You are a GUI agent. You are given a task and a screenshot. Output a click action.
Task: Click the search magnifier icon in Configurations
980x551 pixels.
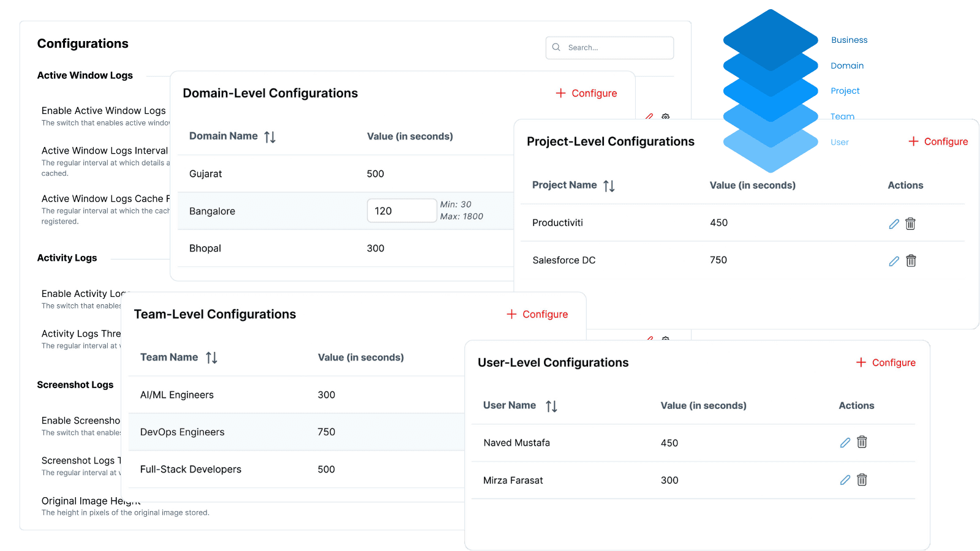(x=556, y=47)
